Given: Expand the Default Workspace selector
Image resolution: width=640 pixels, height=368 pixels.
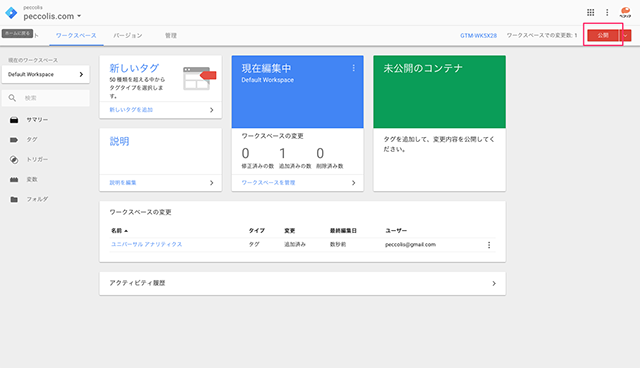Looking at the screenshot, I should (45, 74).
